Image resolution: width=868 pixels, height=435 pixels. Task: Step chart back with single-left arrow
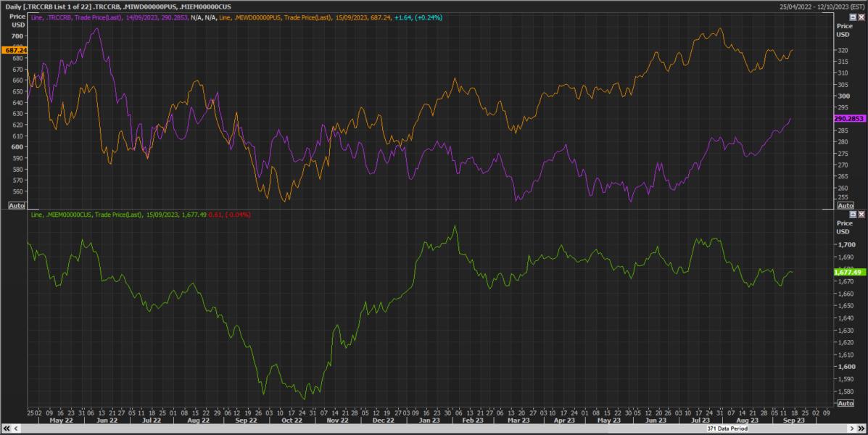(x=16, y=428)
